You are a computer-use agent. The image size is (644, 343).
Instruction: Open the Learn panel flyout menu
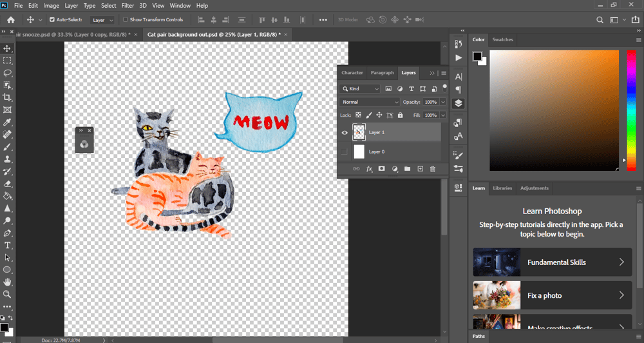[639, 188]
